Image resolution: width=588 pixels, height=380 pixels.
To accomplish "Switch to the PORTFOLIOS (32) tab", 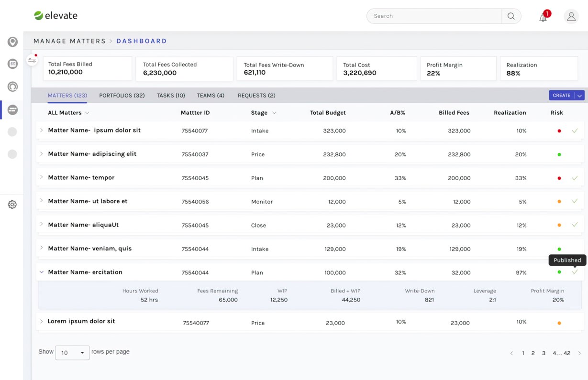I will click(122, 96).
